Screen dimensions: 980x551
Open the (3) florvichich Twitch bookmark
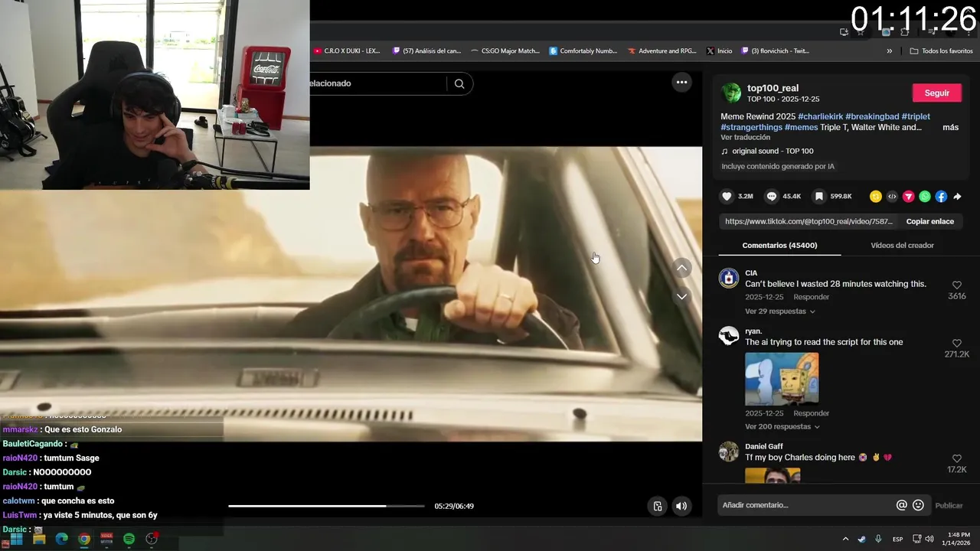(775, 51)
